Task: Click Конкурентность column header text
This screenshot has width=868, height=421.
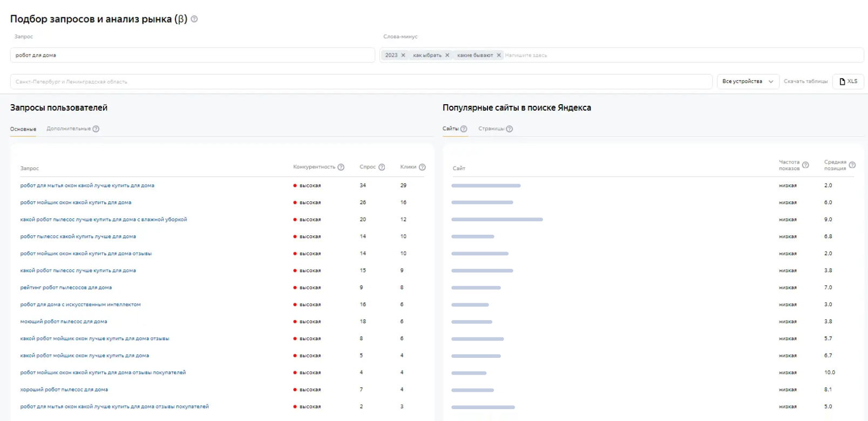Action: point(314,167)
